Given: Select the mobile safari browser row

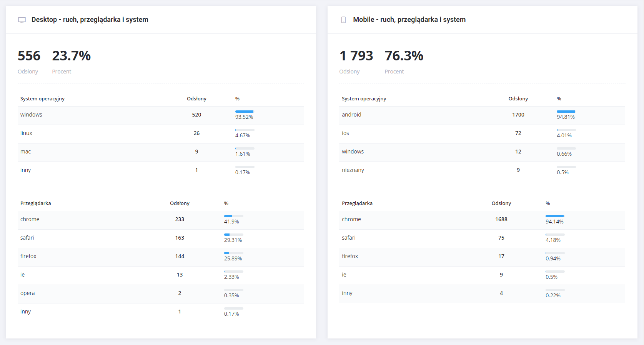Looking at the screenshot, I should pos(482,238).
